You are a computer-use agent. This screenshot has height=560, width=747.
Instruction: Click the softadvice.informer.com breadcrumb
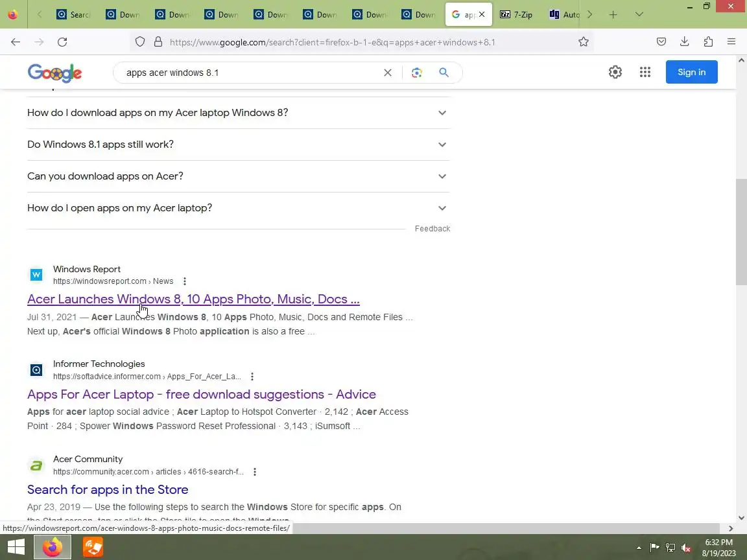point(147,377)
